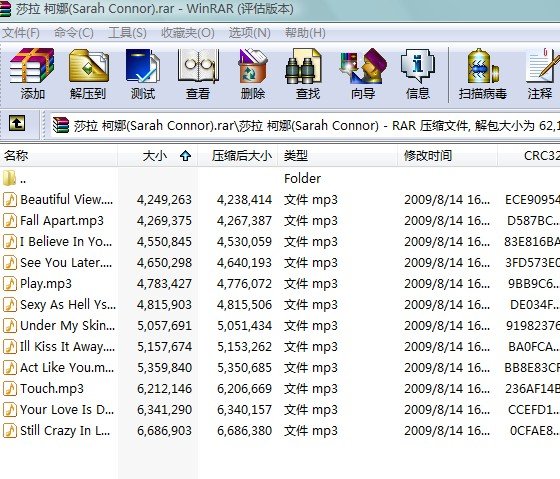Click the packed size value 5,350,685
The width and height of the screenshot is (560, 479).
244,368
